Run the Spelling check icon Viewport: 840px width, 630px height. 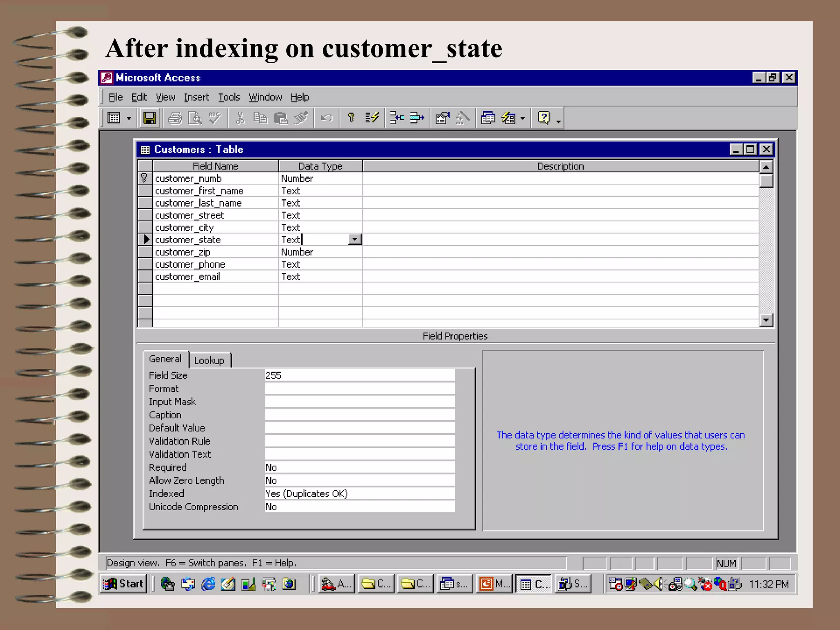pos(215,118)
